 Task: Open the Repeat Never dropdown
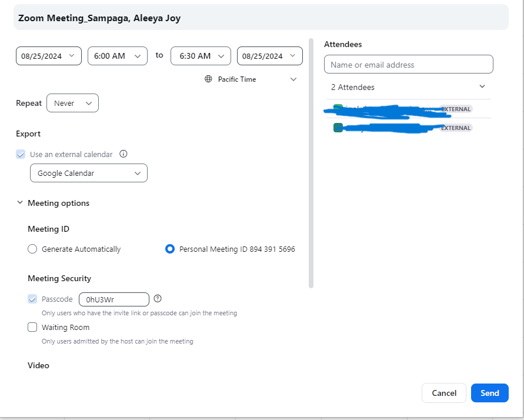[72, 104]
